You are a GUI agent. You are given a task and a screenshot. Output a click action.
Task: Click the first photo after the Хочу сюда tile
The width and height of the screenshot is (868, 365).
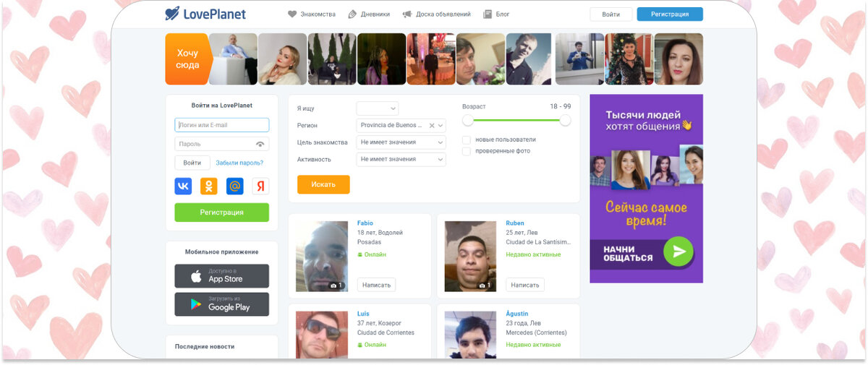point(233,59)
